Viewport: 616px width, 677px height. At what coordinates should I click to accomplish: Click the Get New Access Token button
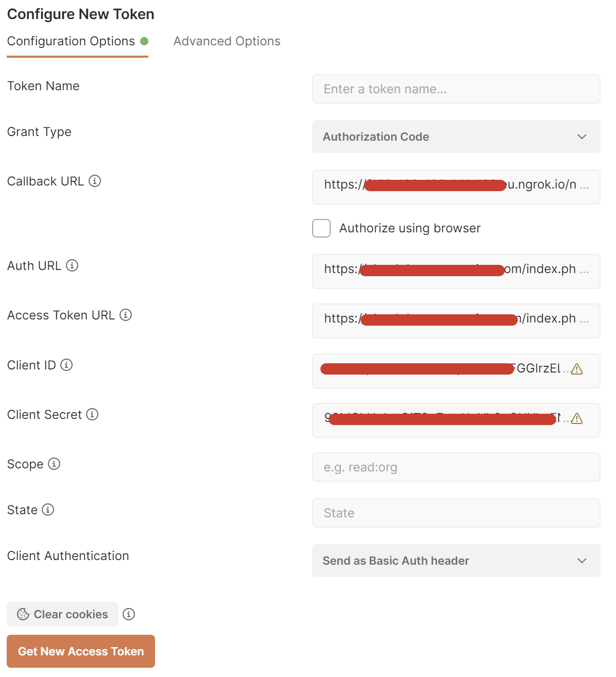click(x=81, y=651)
